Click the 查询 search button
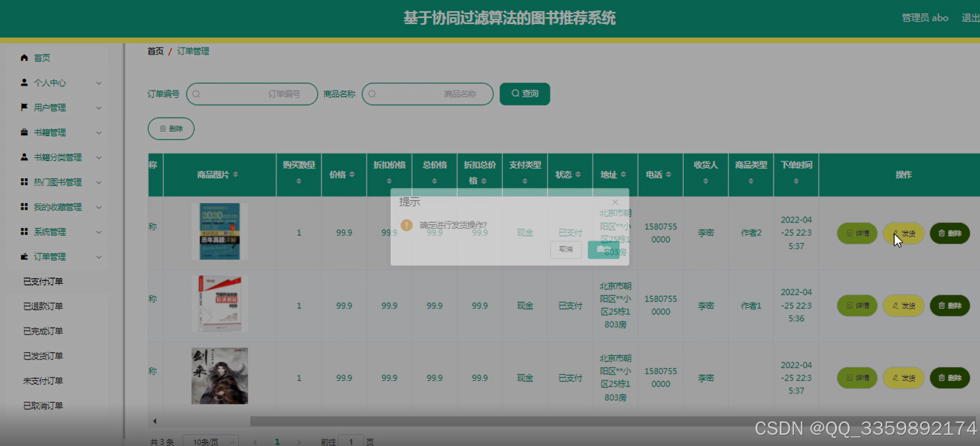Viewport: 980px width, 446px height. [x=525, y=94]
